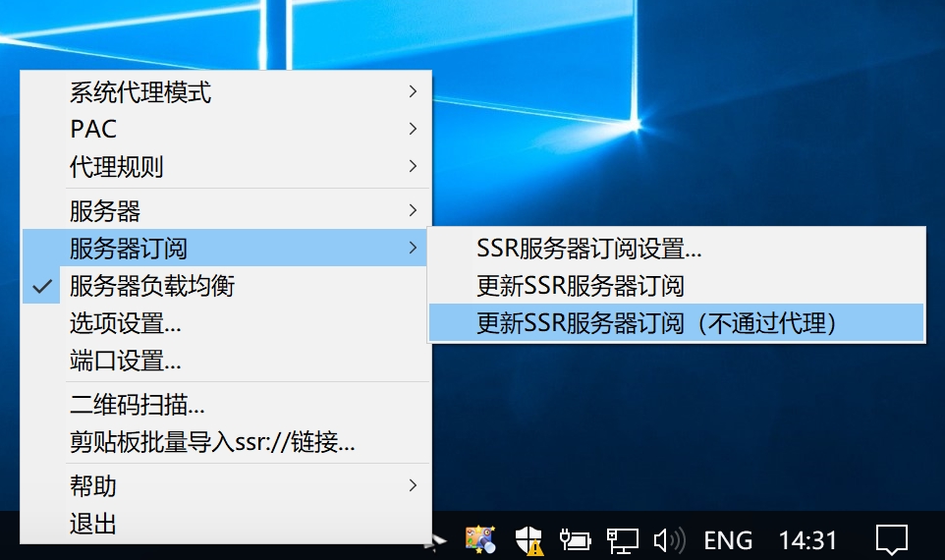
Task: Click 退出 to quit the application
Action: pos(93,524)
